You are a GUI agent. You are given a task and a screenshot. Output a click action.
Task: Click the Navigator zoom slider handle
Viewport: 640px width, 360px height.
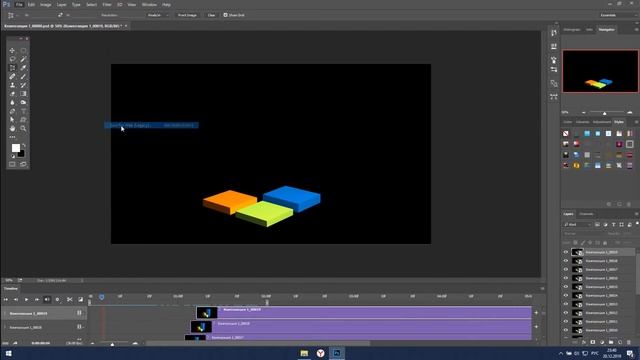point(604,113)
